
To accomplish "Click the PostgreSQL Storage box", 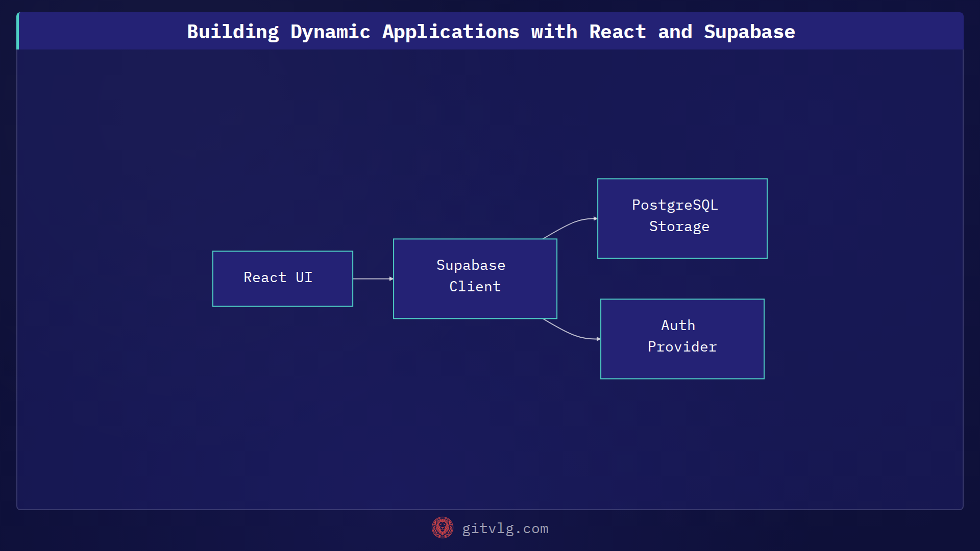I will pos(682,218).
